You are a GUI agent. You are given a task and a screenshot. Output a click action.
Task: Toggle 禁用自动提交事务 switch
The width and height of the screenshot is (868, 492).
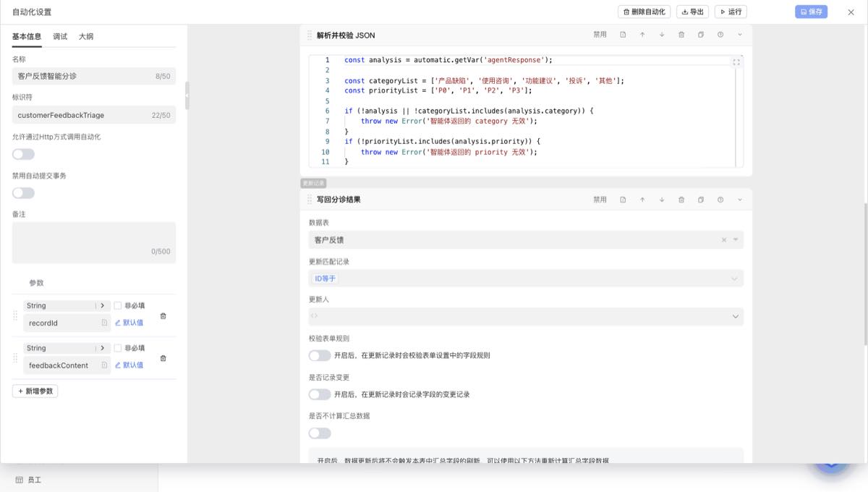pyautogui.click(x=23, y=193)
